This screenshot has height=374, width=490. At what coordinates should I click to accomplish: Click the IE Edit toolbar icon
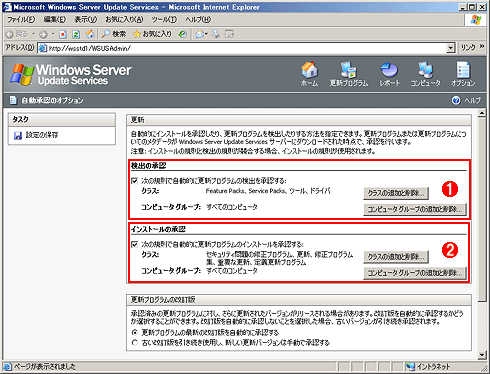(229, 34)
